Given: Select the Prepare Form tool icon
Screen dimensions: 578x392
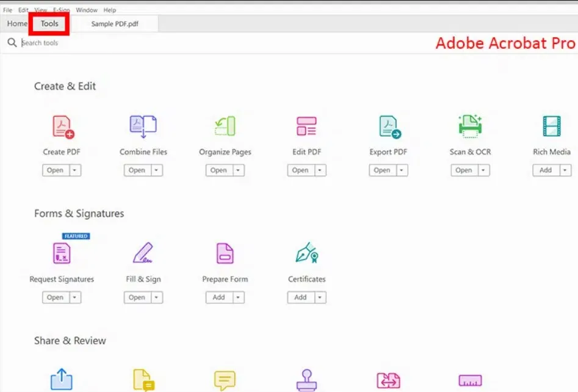Looking at the screenshot, I should (225, 253).
